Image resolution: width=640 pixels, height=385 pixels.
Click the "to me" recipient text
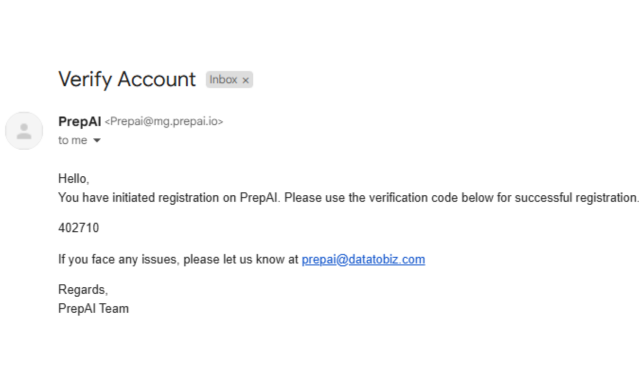[x=72, y=140]
